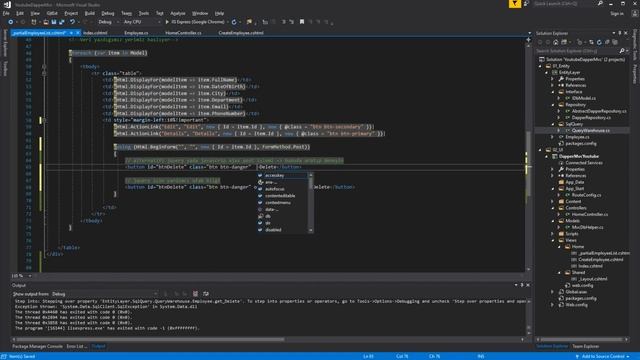Open the File menu
The height and width of the screenshot is (360, 640).
pos(6,13)
